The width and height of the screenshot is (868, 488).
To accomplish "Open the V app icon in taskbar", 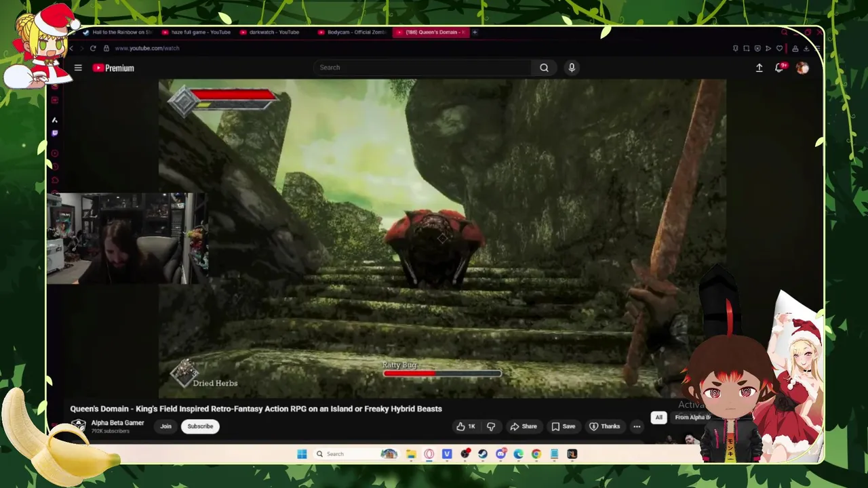I will [x=447, y=454].
